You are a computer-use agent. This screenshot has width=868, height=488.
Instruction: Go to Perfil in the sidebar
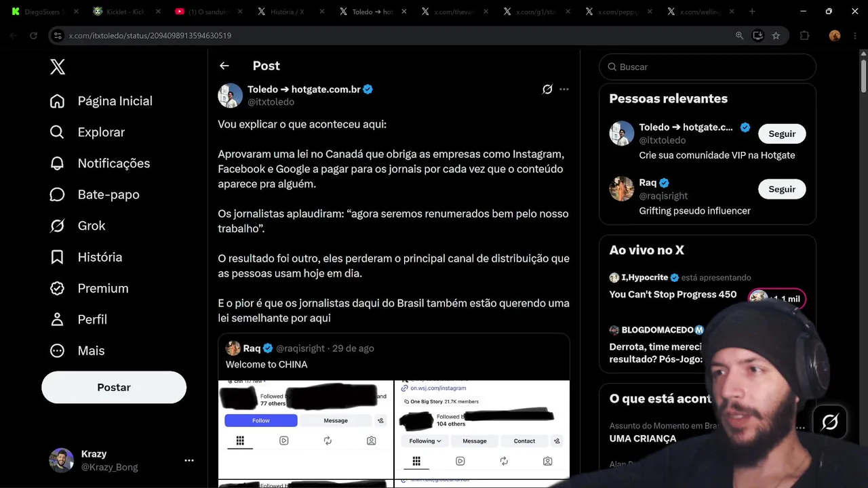coord(78,319)
